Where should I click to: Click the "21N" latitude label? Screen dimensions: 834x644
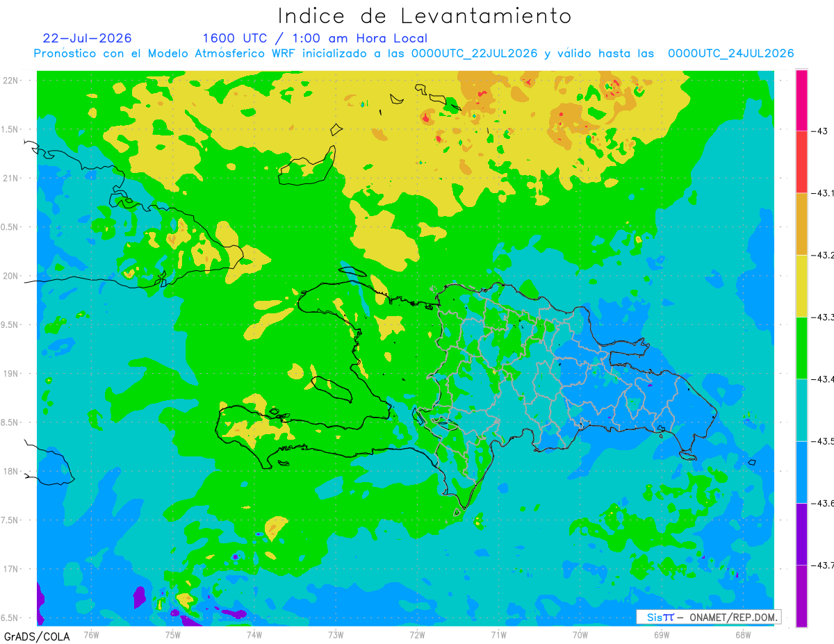pyautogui.click(x=10, y=178)
